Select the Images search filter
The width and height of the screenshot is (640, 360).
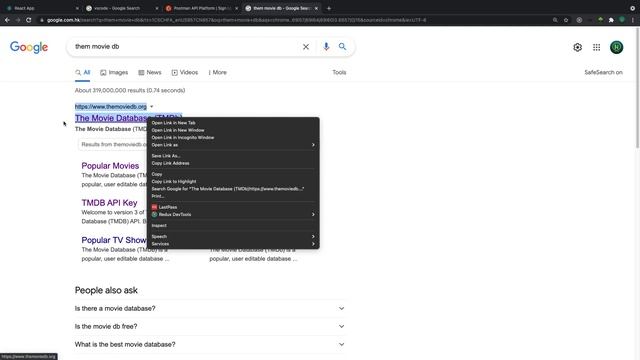pos(114,73)
